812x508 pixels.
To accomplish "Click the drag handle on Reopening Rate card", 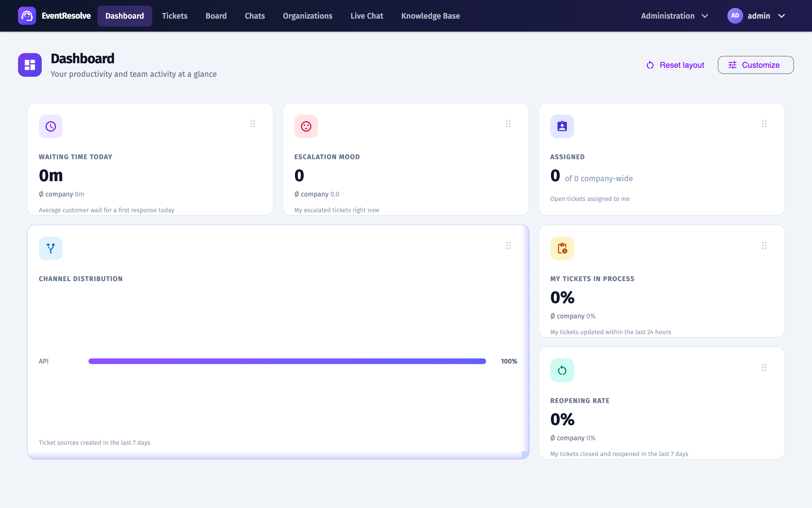I will (764, 367).
